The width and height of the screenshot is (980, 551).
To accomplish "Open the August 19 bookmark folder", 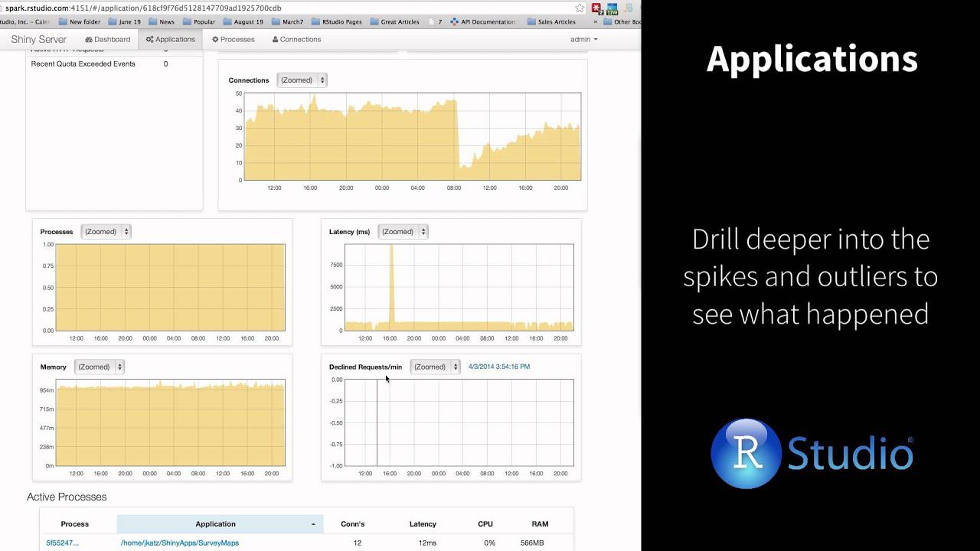I will click(x=243, y=22).
